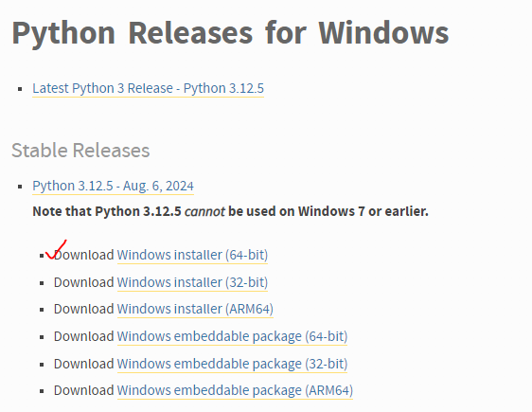
Task: Download the Windows installer (32-bit)
Action: (x=192, y=282)
